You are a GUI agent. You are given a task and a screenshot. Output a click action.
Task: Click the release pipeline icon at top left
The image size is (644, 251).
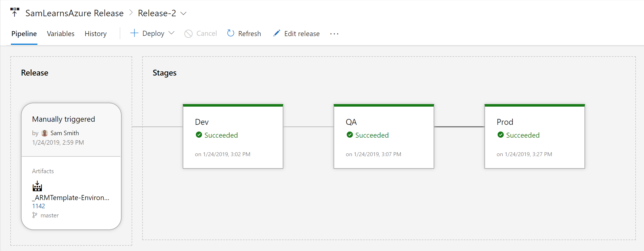(x=15, y=12)
